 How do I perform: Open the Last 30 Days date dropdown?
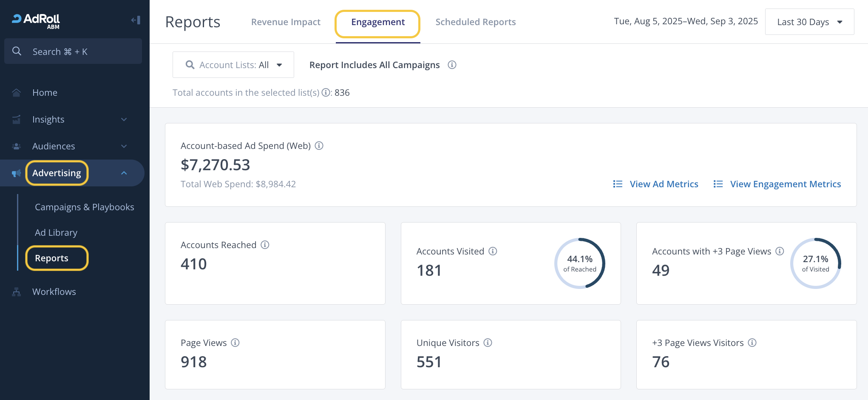click(x=809, y=22)
